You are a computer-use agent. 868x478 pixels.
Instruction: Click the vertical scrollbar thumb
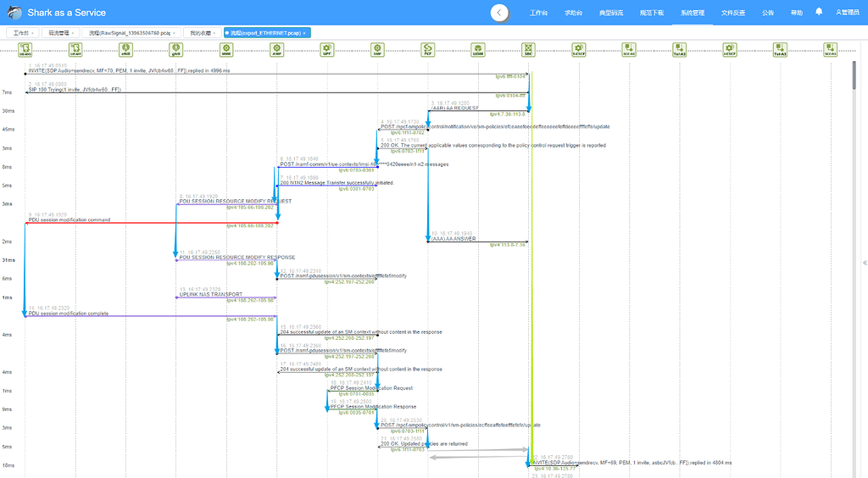tap(854, 75)
